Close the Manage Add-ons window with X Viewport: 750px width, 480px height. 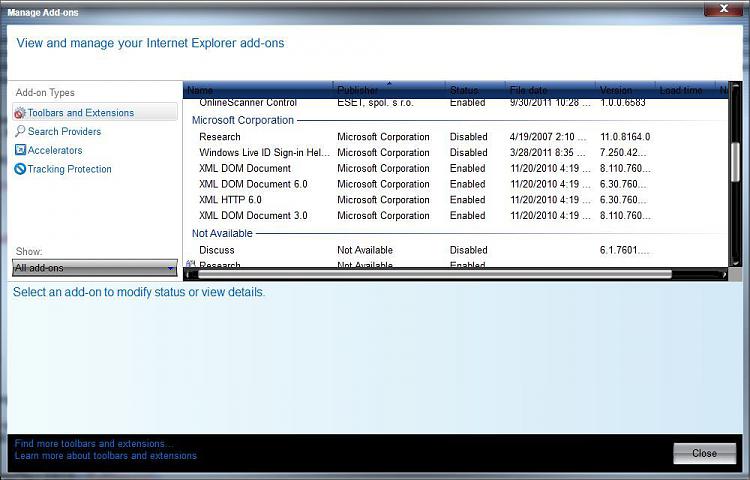click(x=724, y=9)
